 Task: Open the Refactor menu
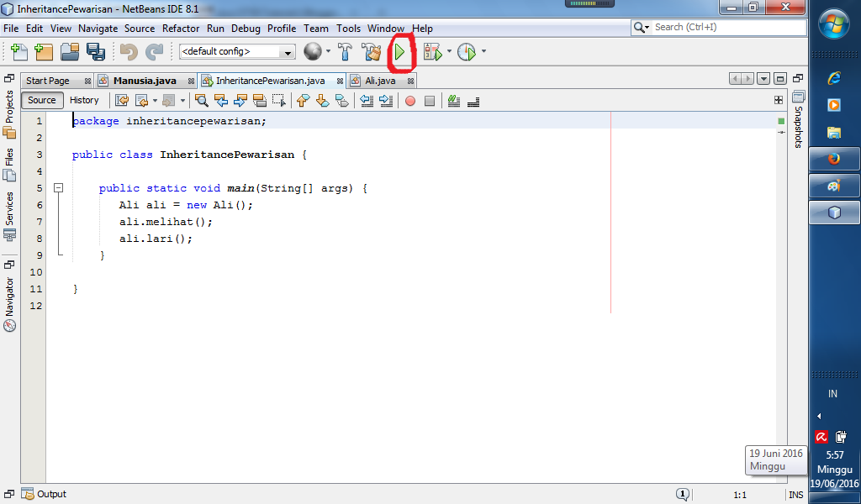[181, 28]
